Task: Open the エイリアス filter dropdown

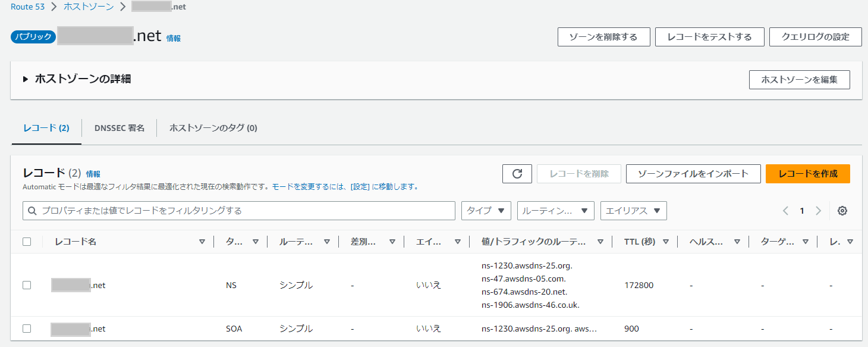Action: (x=634, y=211)
